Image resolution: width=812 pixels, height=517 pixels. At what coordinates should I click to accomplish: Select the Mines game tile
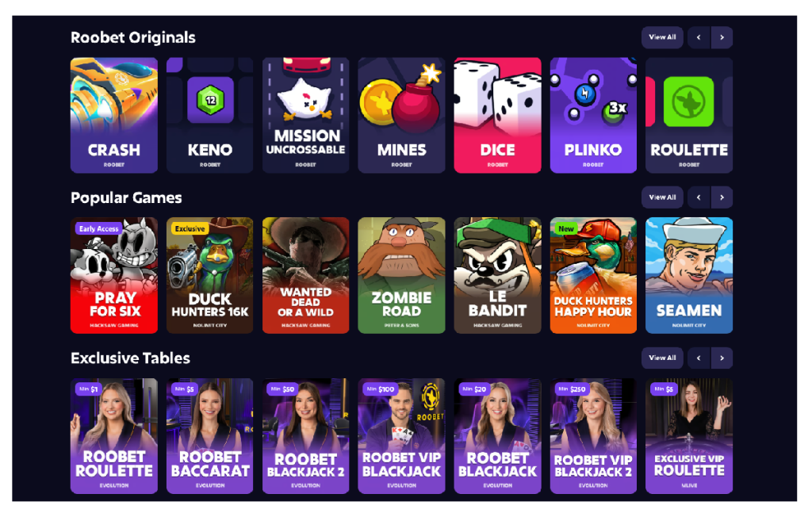[x=401, y=115]
